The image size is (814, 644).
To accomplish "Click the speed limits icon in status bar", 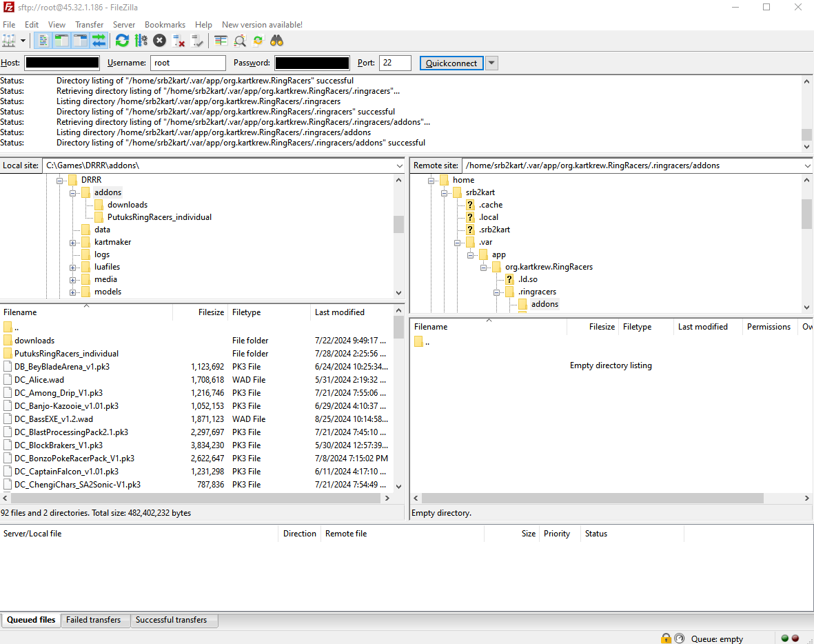I will click(x=679, y=638).
